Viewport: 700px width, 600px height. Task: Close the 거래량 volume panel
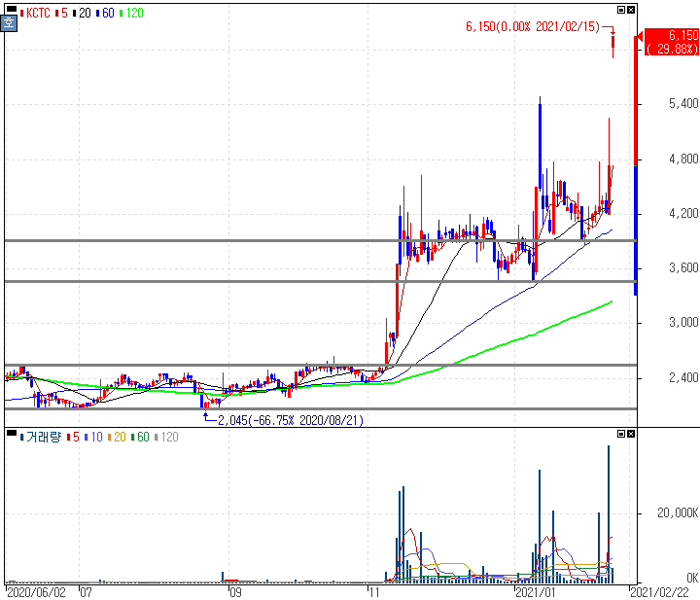631,434
